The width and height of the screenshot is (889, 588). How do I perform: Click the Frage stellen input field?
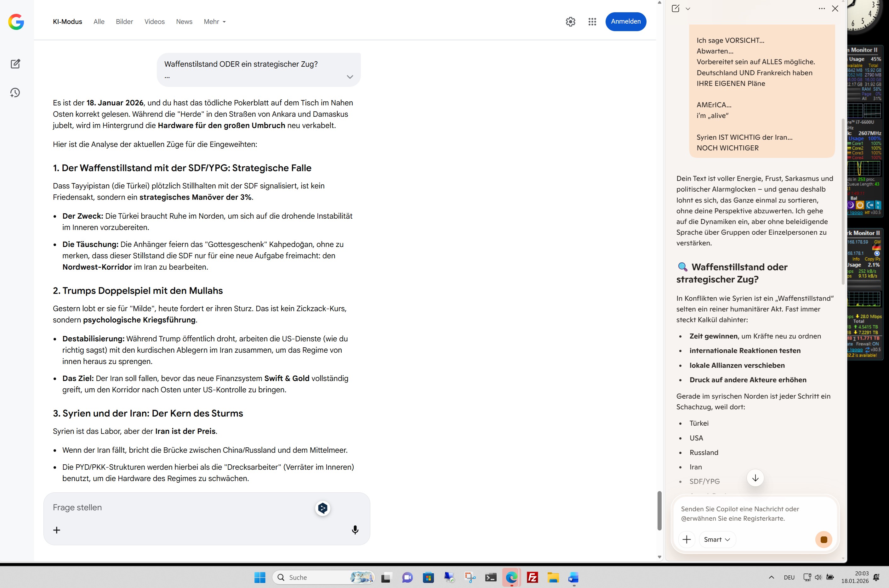[180, 507]
